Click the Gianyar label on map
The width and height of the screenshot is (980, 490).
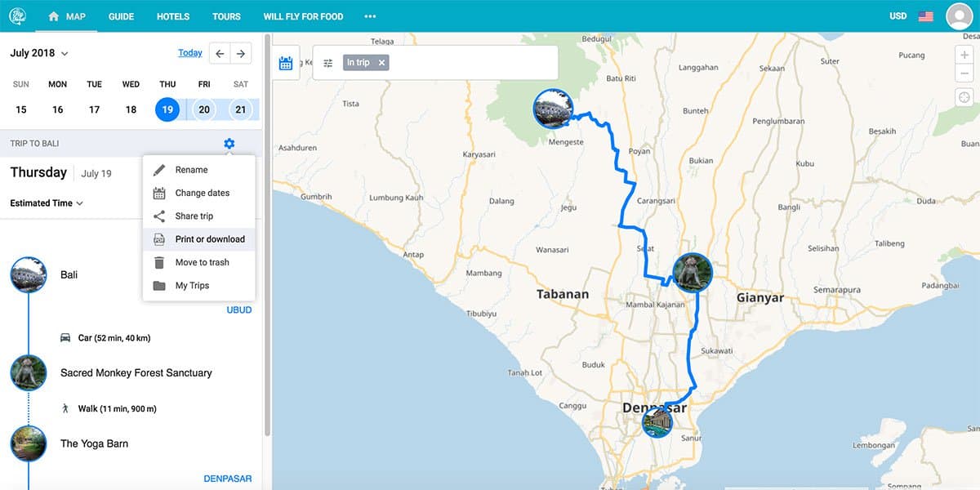click(760, 298)
